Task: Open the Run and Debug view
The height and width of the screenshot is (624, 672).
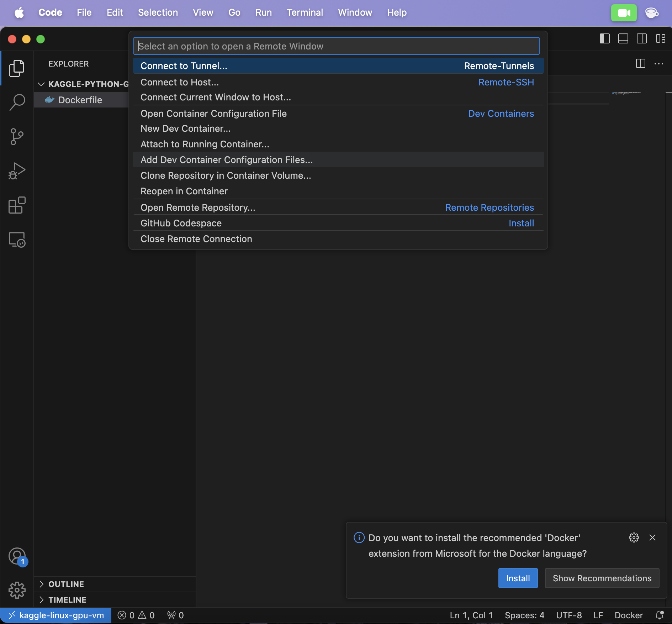Action: click(x=17, y=171)
